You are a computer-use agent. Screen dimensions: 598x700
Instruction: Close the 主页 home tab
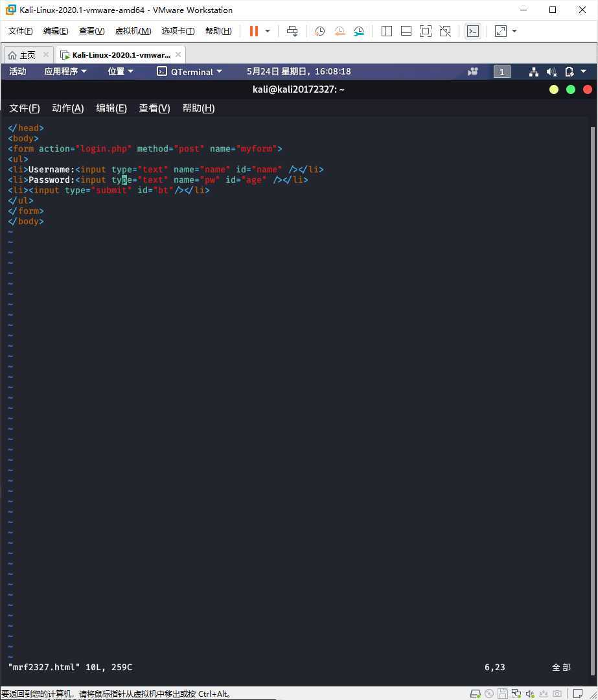tap(45, 54)
